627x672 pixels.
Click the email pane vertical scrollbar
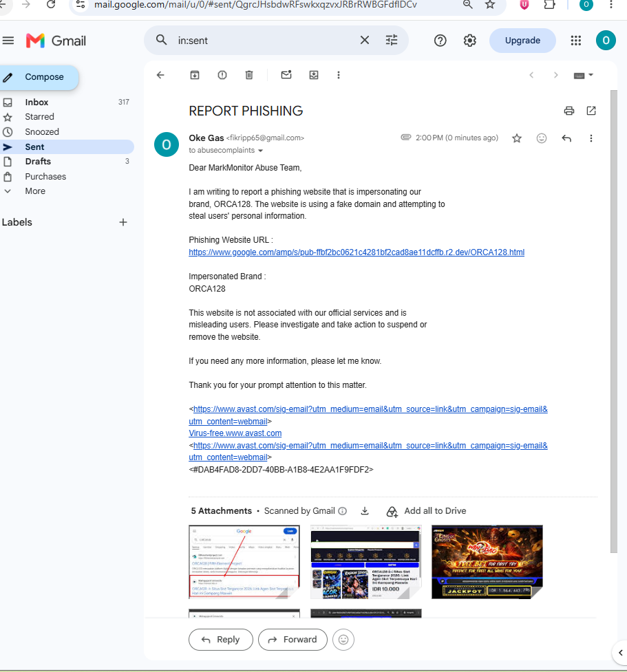pos(614,321)
